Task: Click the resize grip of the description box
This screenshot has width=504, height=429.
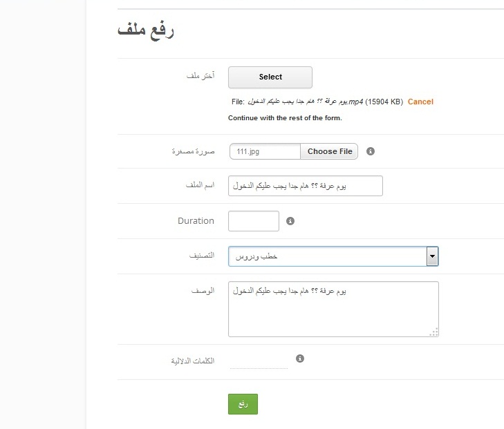Action: coord(433,332)
